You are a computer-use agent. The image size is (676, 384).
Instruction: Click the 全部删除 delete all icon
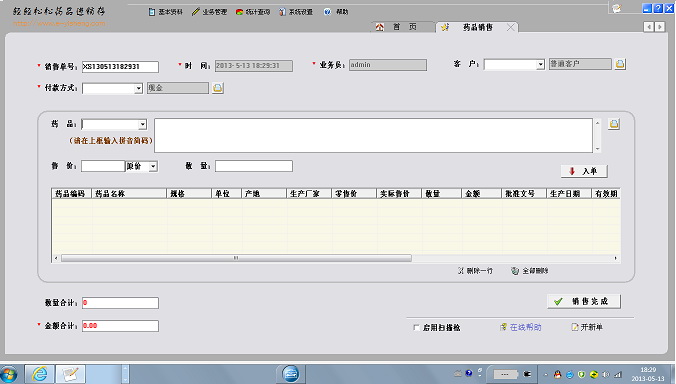pos(515,271)
